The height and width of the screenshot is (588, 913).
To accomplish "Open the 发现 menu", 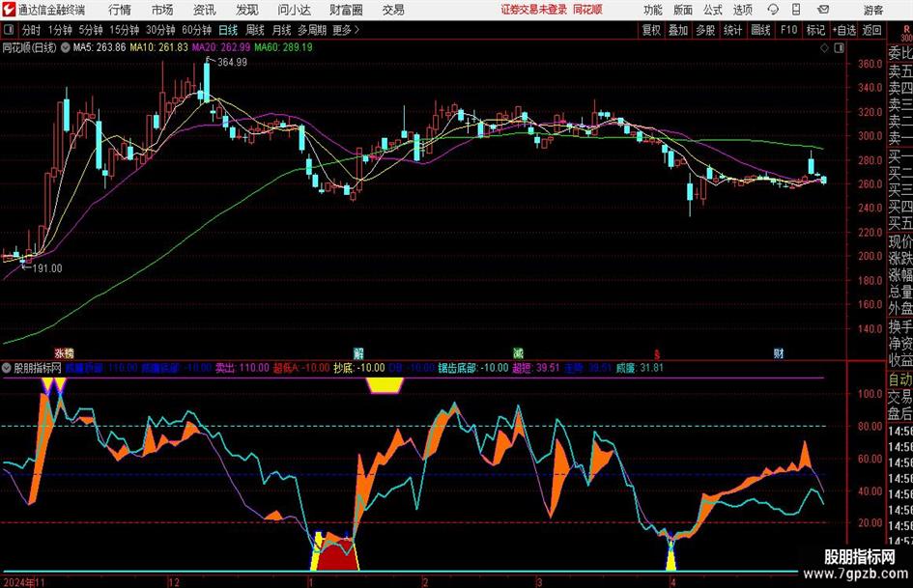I will (x=247, y=10).
